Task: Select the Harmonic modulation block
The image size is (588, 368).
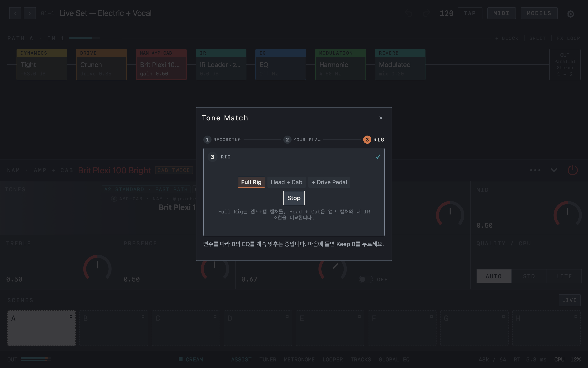Action: pyautogui.click(x=340, y=64)
